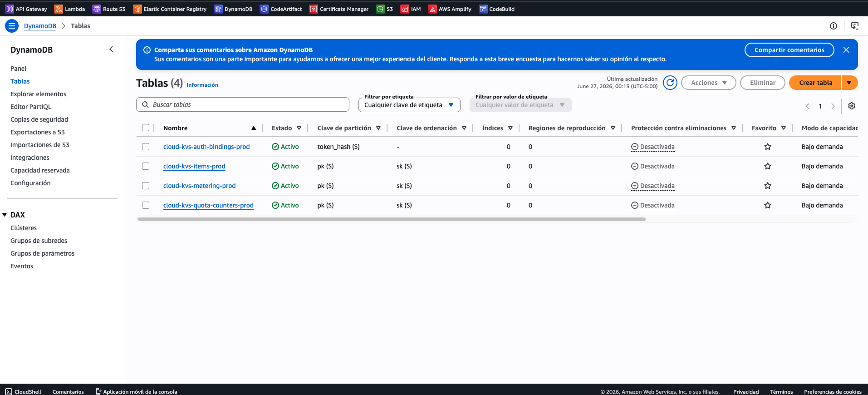Open CloudShell from footer
This screenshot has height=395, width=868.
(23, 391)
